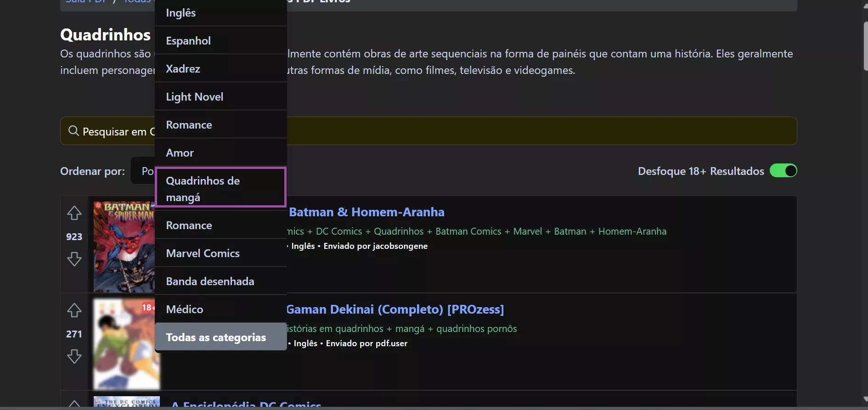Select Espanhol from the category menu

221,40
